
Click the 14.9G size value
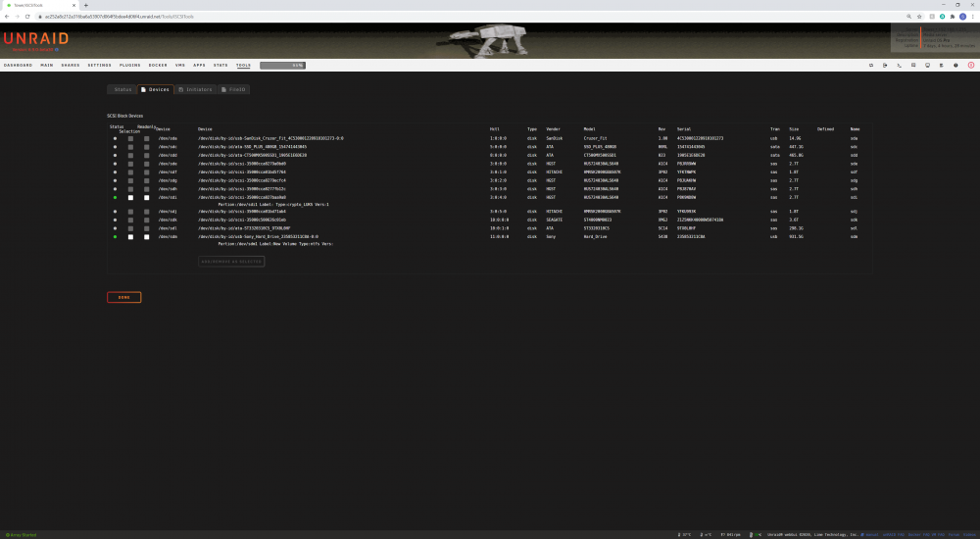795,138
